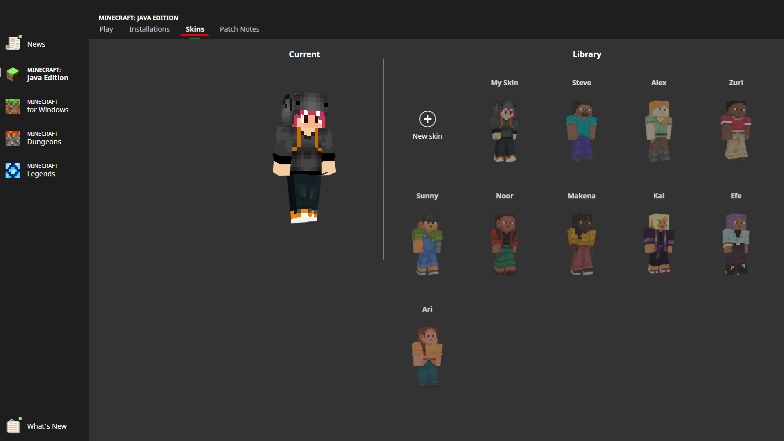The width and height of the screenshot is (784, 441).
Task: Click the Alex name label
Action: pyautogui.click(x=658, y=82)
